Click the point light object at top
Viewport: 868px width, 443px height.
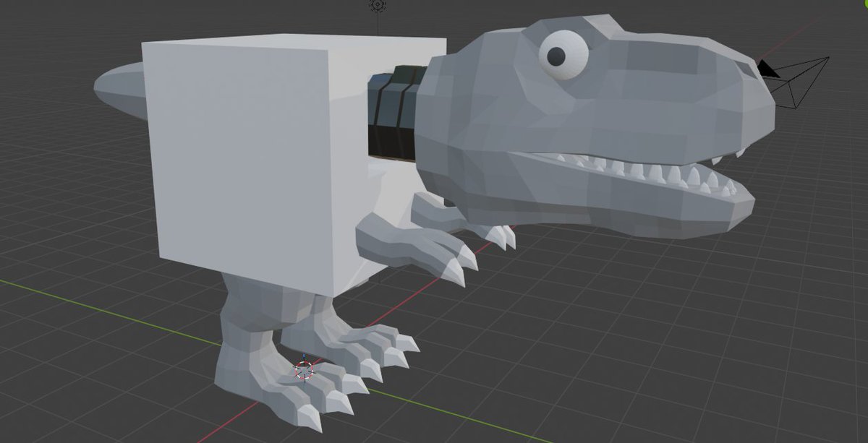[378, 5]
